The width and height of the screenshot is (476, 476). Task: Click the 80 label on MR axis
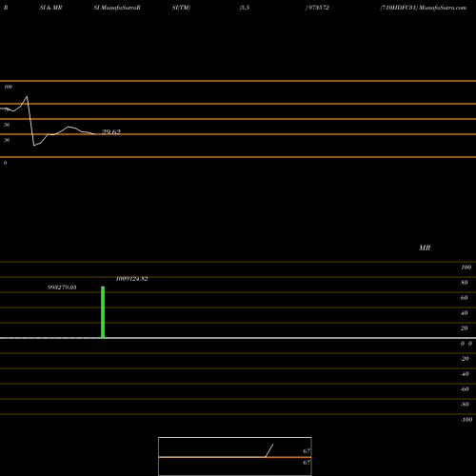(x=465, y=283)
